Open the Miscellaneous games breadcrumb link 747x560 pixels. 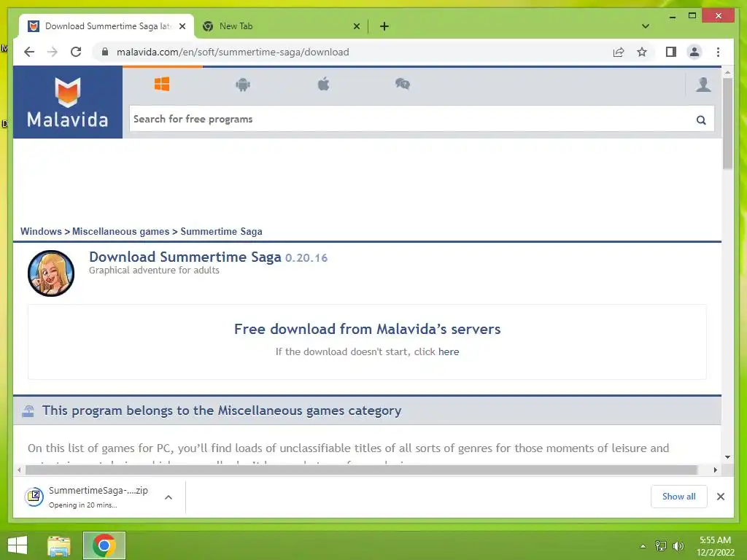tap(120, 231)
